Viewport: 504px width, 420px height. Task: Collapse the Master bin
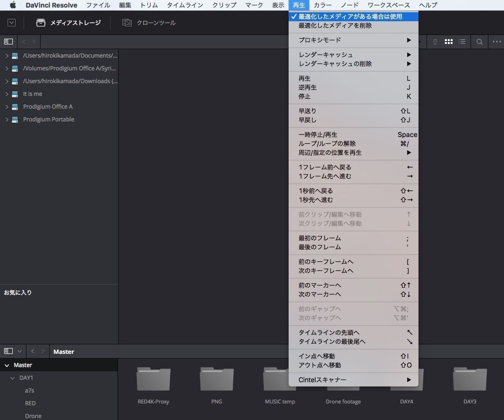pyautogui.click(x=7, y=365)
